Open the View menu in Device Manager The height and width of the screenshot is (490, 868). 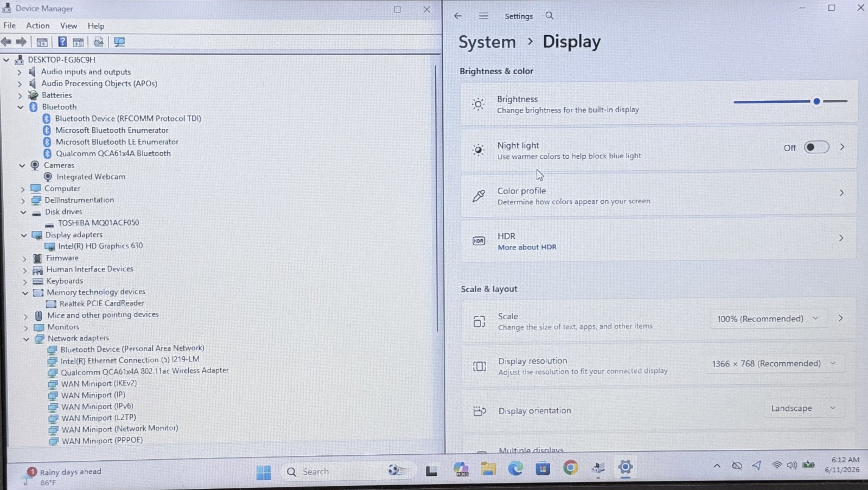(68, 25)
